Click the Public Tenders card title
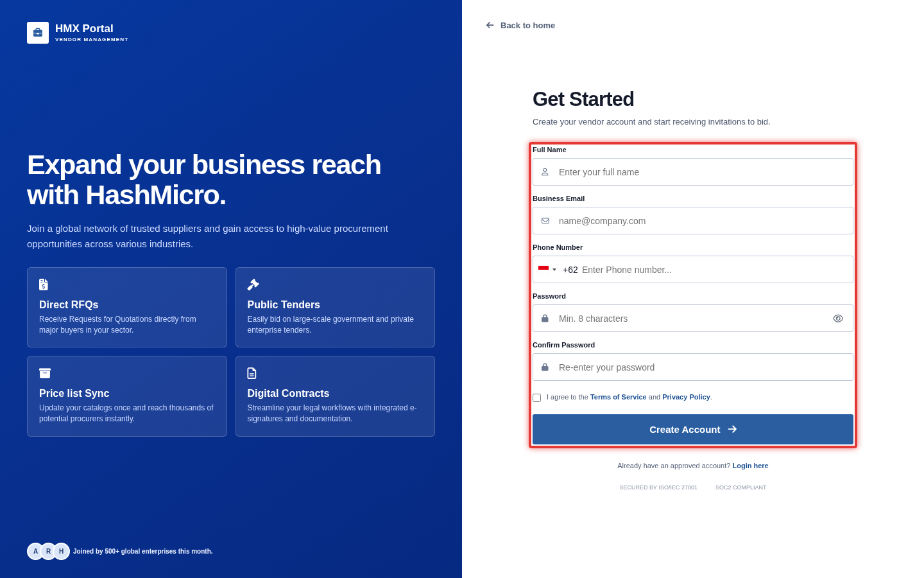The image size is (924, 578). [x=284, y=304]
